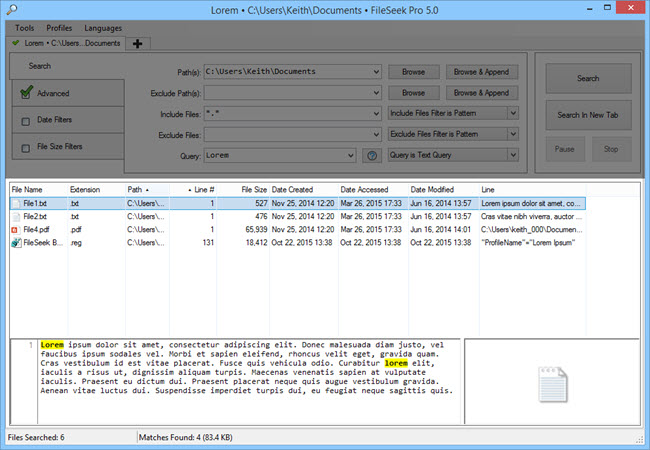Screen dimensions: 650x450
Task: Sort by the File Name column header
Action: (39, 190)
